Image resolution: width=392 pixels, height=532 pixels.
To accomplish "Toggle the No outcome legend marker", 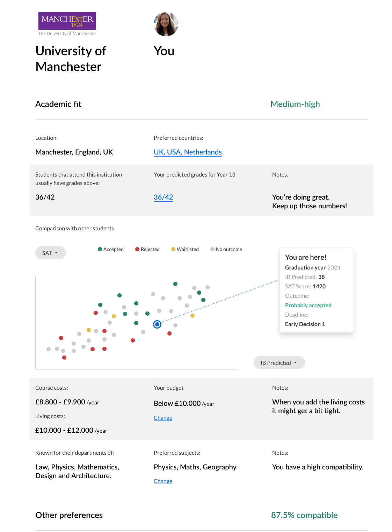I will pyautogui.click(x=212, y=249).
